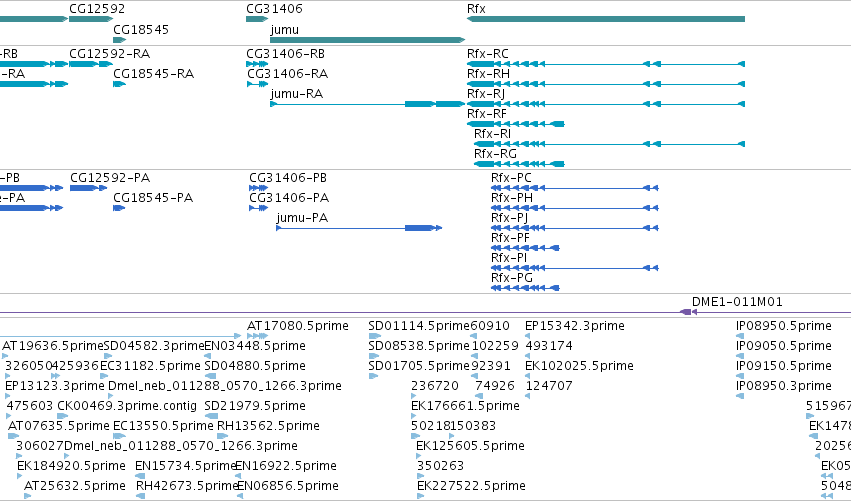This screenshot has height=501, width=851.
Task: Open EST IP08950.3prime
Action: [784, 386]
